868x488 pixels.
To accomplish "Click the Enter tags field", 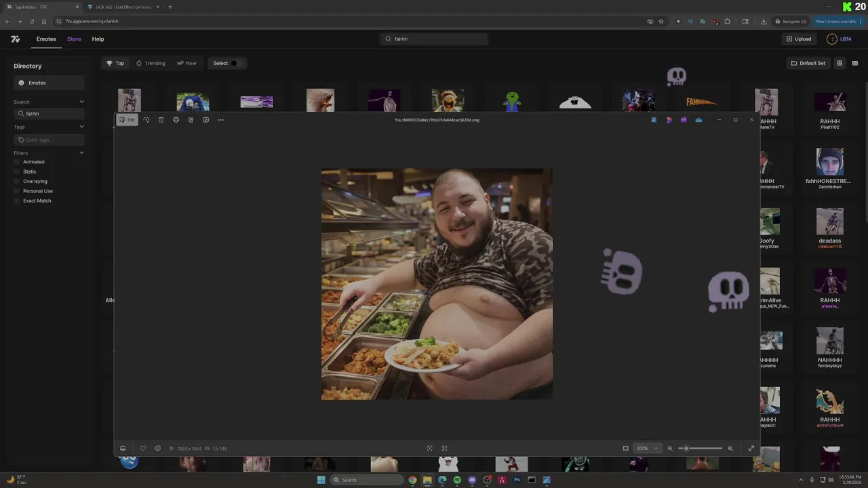I will (49, 140).
